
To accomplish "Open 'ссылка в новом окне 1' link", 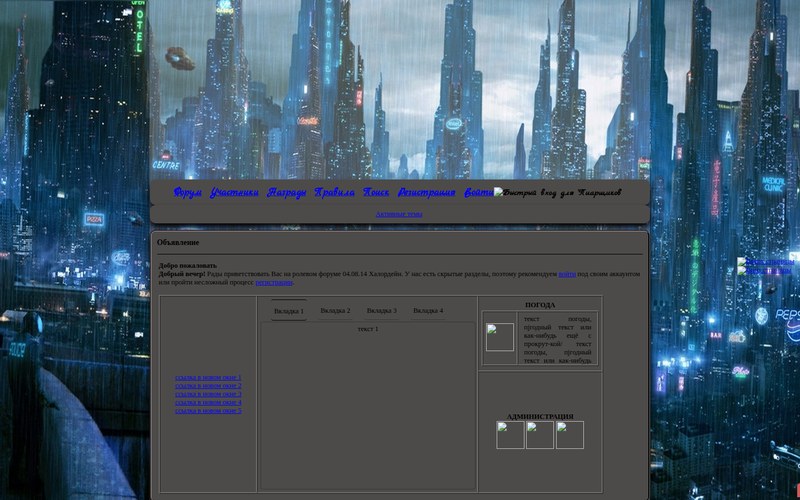I will tap(208, 377).
